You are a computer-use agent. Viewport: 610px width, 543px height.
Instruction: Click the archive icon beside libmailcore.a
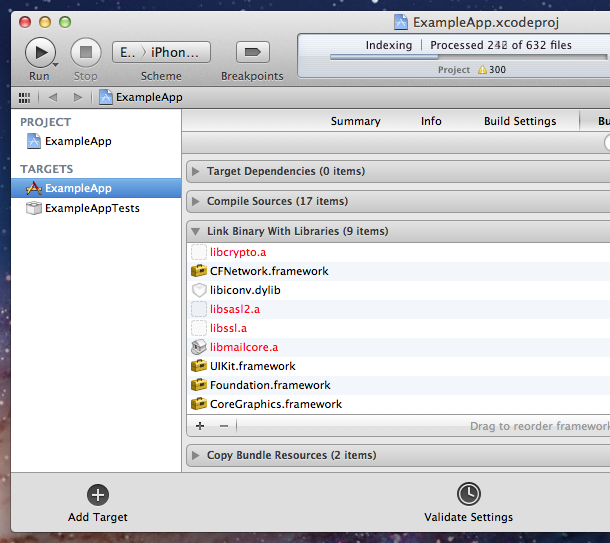[x=199, y=347]
